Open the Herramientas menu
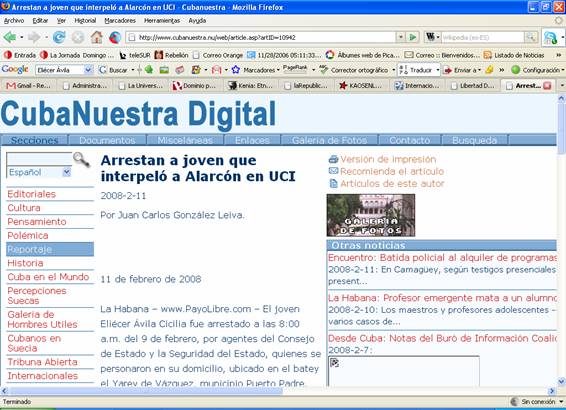Image resolution: width=566 pixels, height=410 pixels. tap(162, 21)
